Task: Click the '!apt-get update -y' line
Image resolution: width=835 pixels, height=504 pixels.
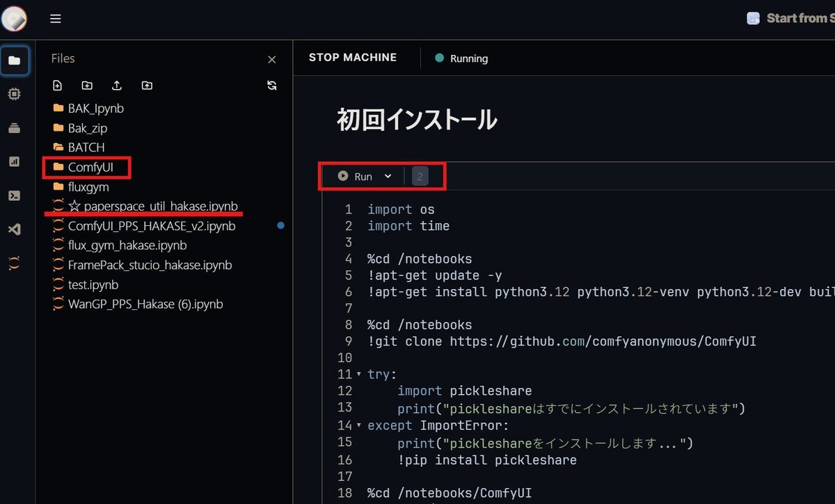Action: coord(435,275)
